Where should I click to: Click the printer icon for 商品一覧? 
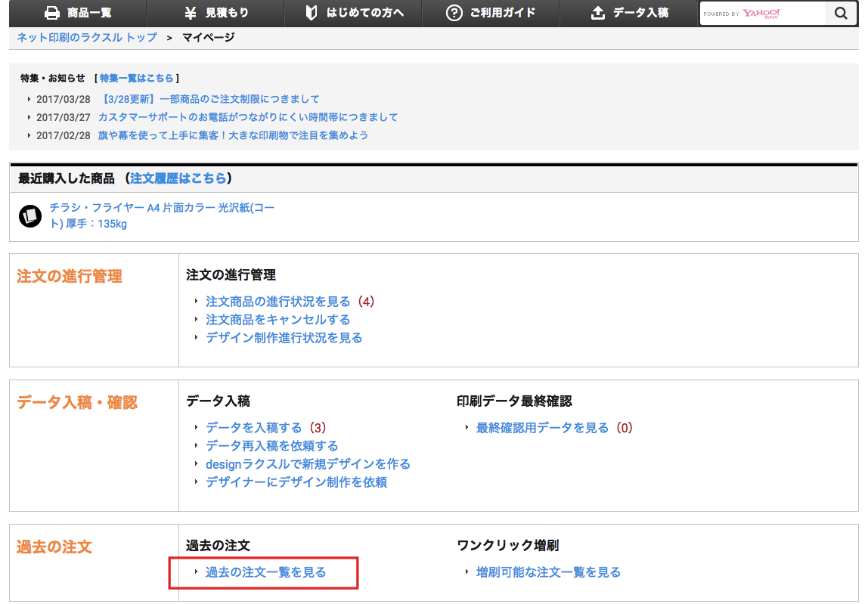click(x=51, y=13)
